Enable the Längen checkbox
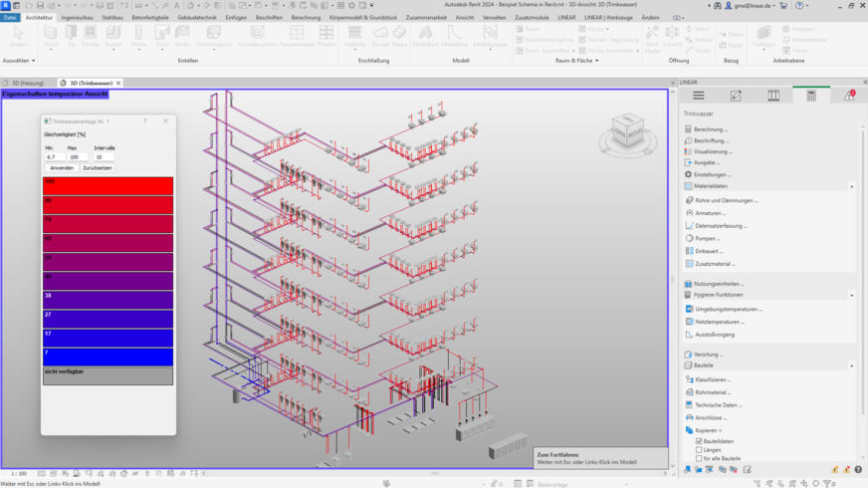The height and width of the screenshot is (488, 868). click(700, 450)
